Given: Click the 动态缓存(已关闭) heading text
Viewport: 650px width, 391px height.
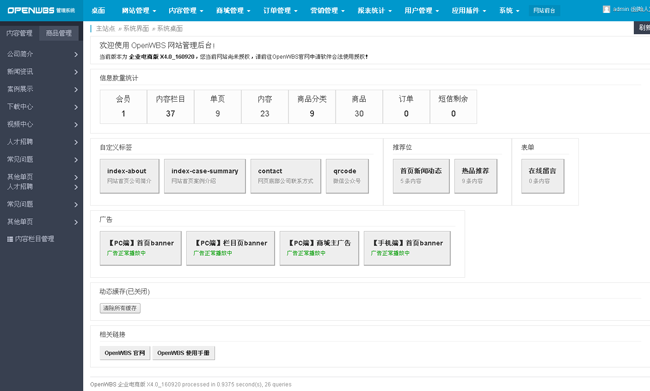Looking at the screenshot, I should click(124, 291).
